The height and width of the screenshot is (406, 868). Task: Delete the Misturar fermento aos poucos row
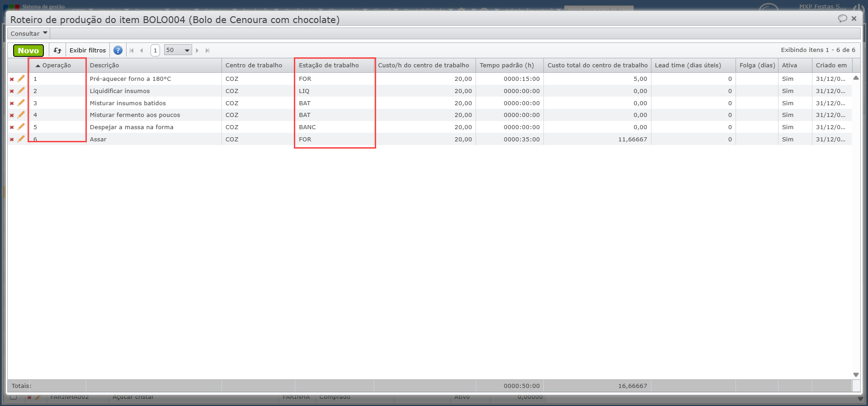coord(12,115)
